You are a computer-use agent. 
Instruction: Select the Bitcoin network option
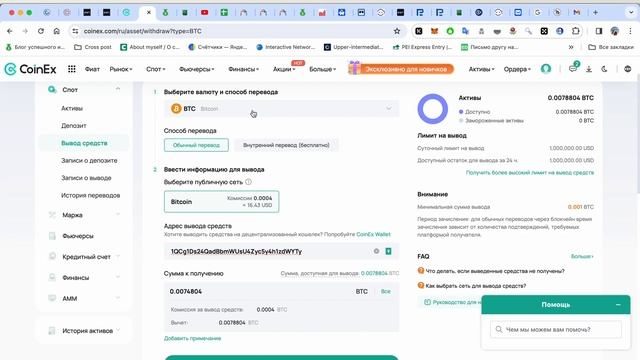coord(222,202)
